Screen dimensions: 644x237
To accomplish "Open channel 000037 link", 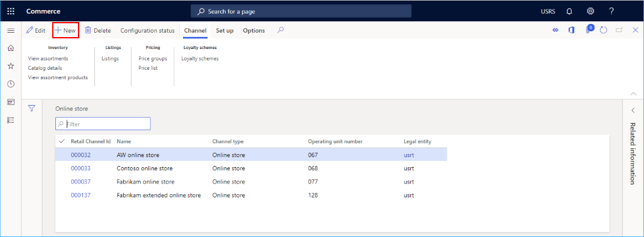I will pyautogui.click(x=80, y=182).
